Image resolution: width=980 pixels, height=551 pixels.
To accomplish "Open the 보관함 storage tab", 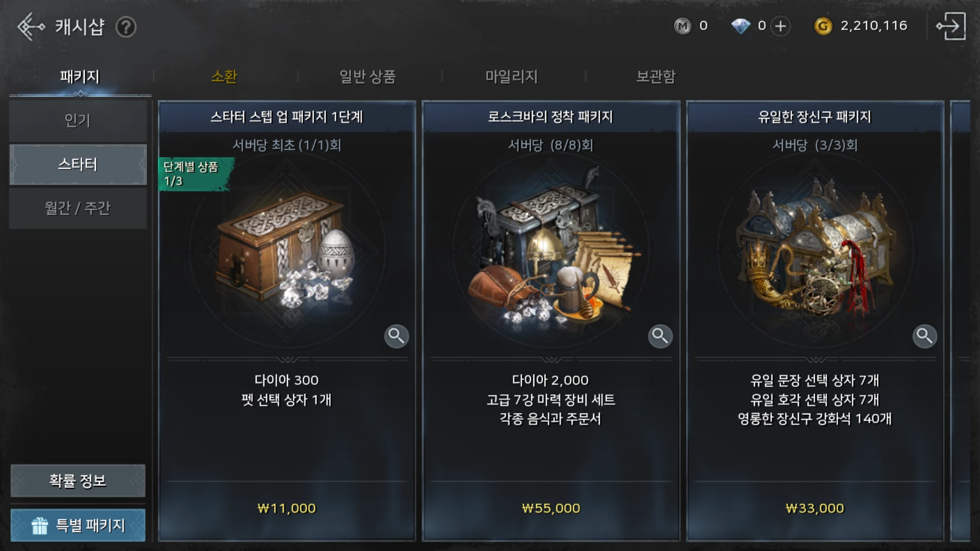I will 656,77.
